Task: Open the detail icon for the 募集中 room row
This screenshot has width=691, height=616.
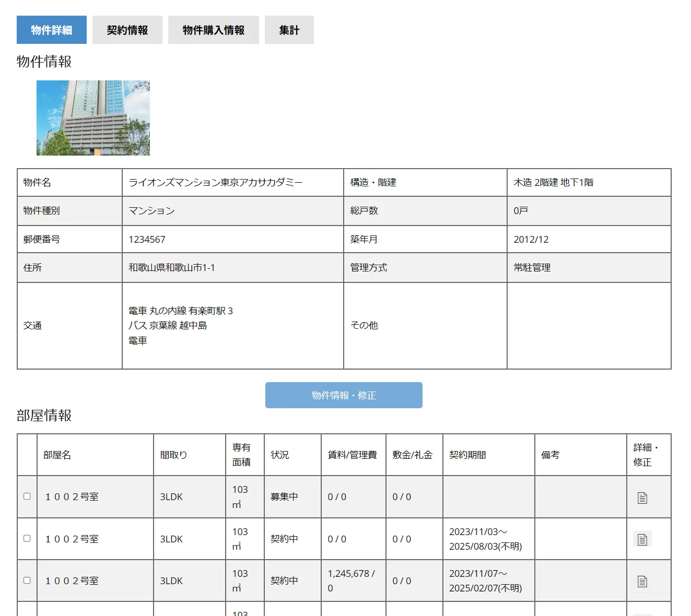Action: click(642, 496)
